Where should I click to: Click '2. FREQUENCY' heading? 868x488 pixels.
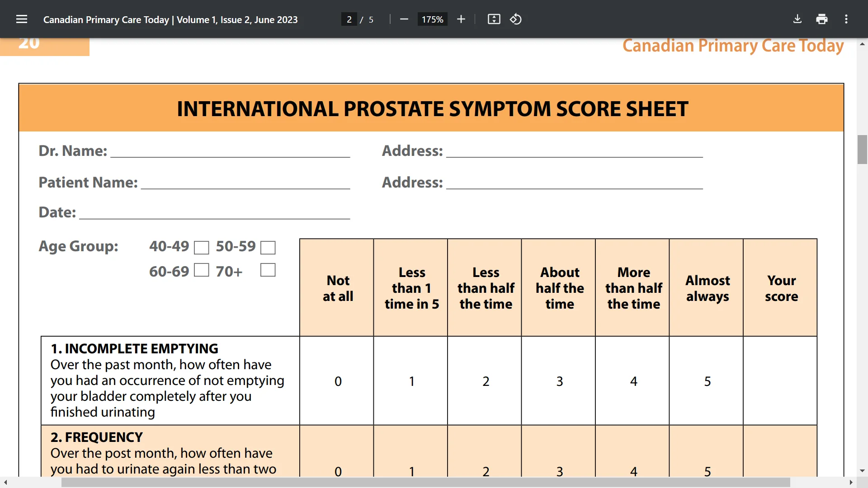(97, 437)
